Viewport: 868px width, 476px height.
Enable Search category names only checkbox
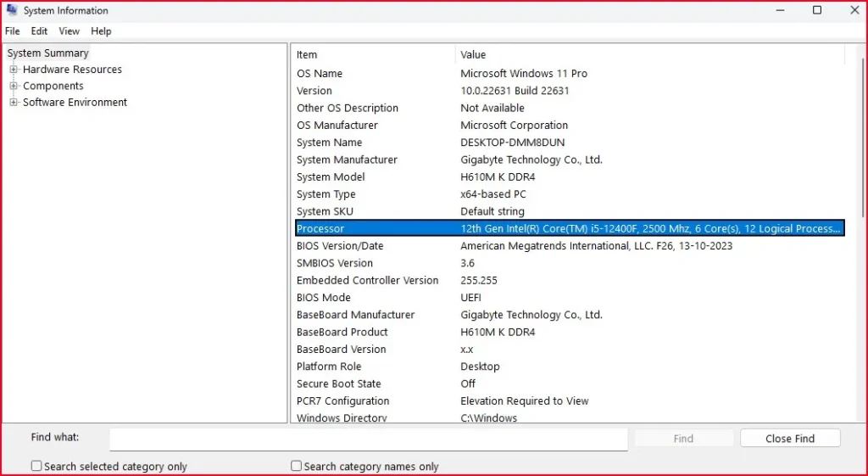point(297,466)
